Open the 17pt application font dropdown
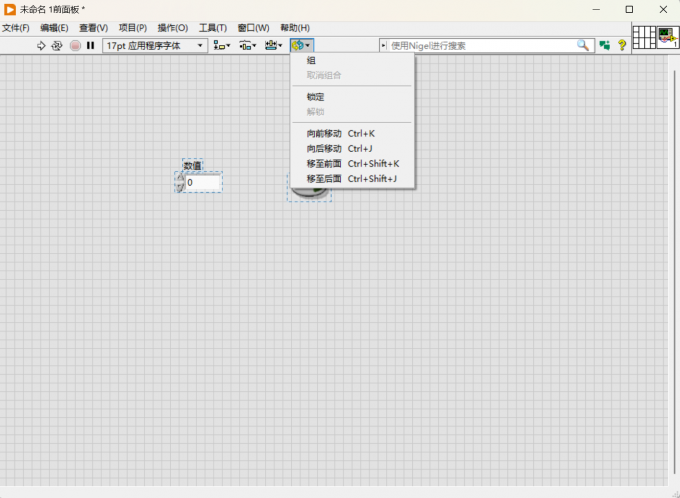Screen dimensions: 680x498 [155, 46]
